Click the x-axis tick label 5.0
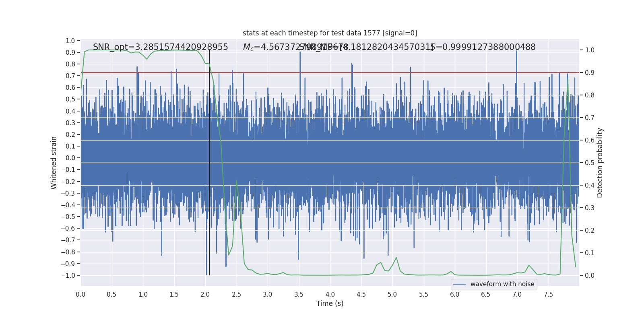Viewport: 644px width, 322px height. click(x=392, y=295)
